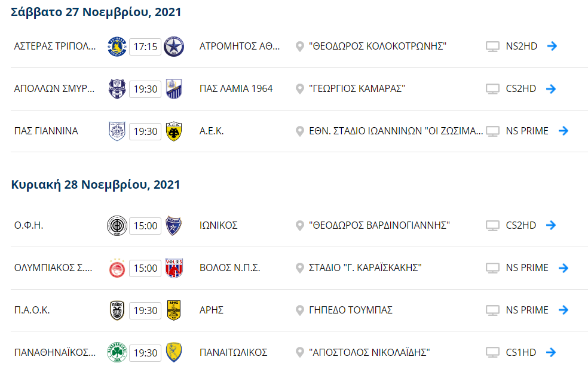Click the ΟΦΗ–Ιωνικός 15:00 time box
The width and height of the screenshot is (588, 372).
point(145,226)
